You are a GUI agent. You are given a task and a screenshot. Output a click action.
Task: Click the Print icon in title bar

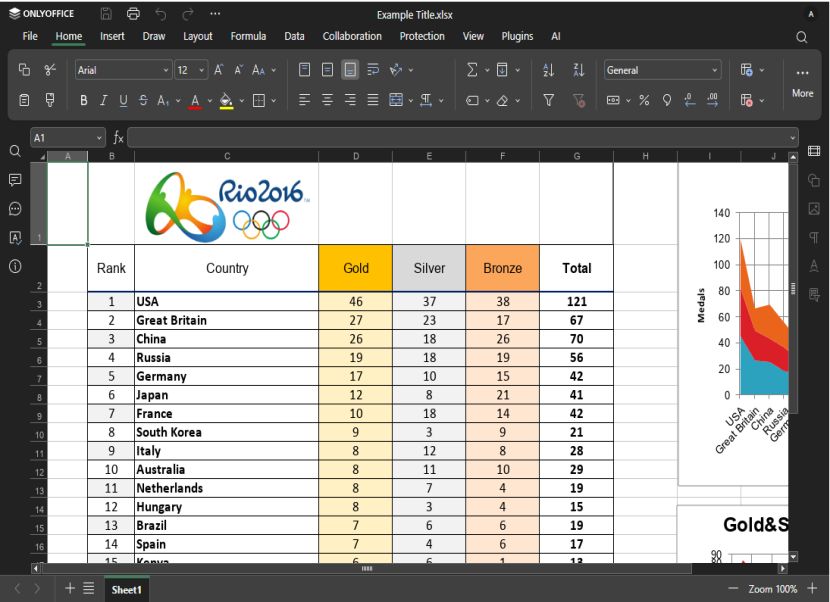[x=133, y=14]
